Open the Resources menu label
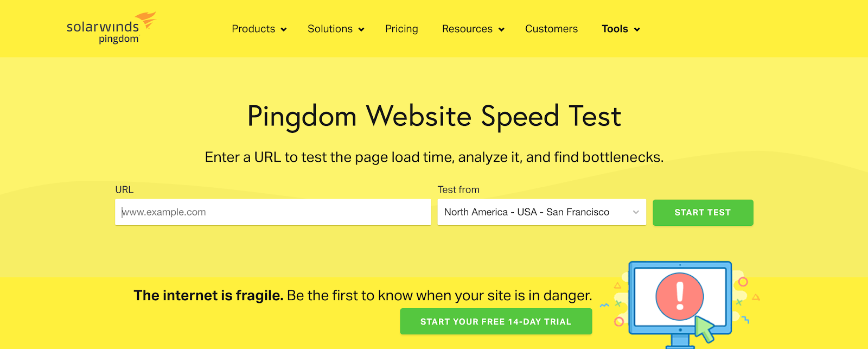The height and width of the screenshot is (349, 868). click(467, 29)
